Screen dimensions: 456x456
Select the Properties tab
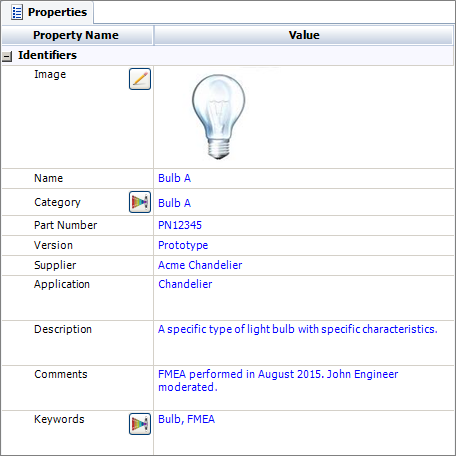[48, 13]
